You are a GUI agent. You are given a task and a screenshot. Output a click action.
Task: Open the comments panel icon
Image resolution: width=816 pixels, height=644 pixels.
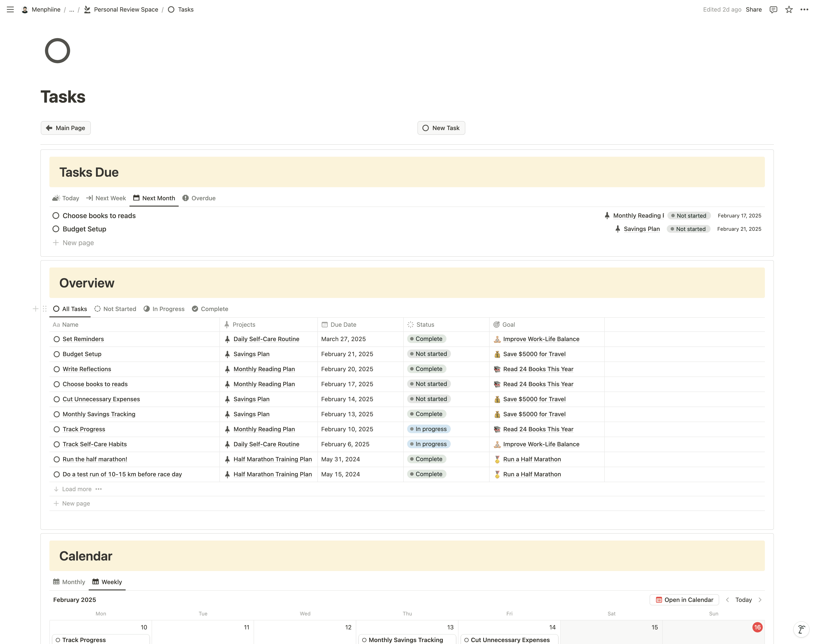click(x=773, y=9)
